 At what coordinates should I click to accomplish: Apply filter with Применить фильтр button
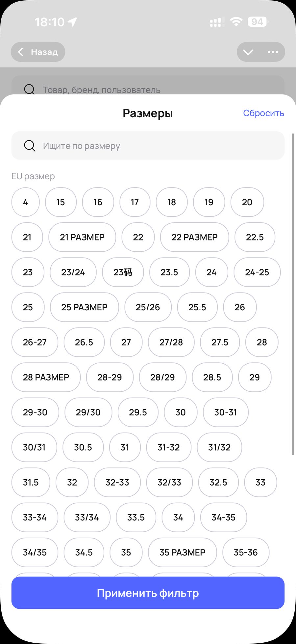pyautogui.click(x=148, y=593)
